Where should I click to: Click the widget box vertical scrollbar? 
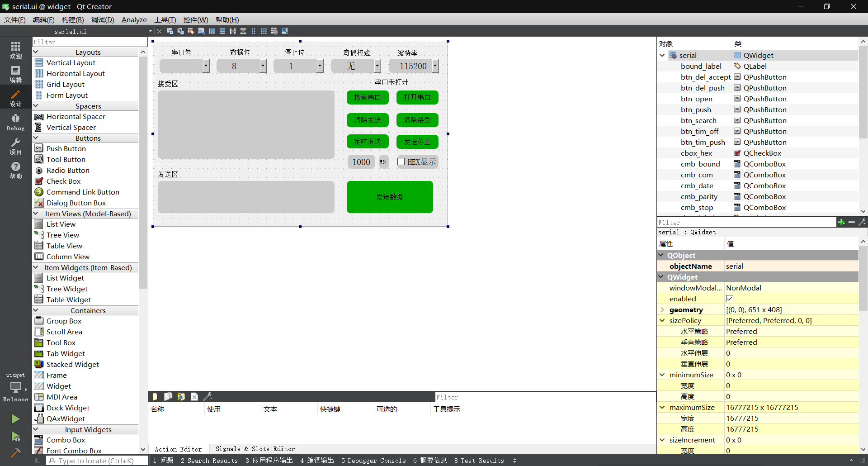click(143, 172)
